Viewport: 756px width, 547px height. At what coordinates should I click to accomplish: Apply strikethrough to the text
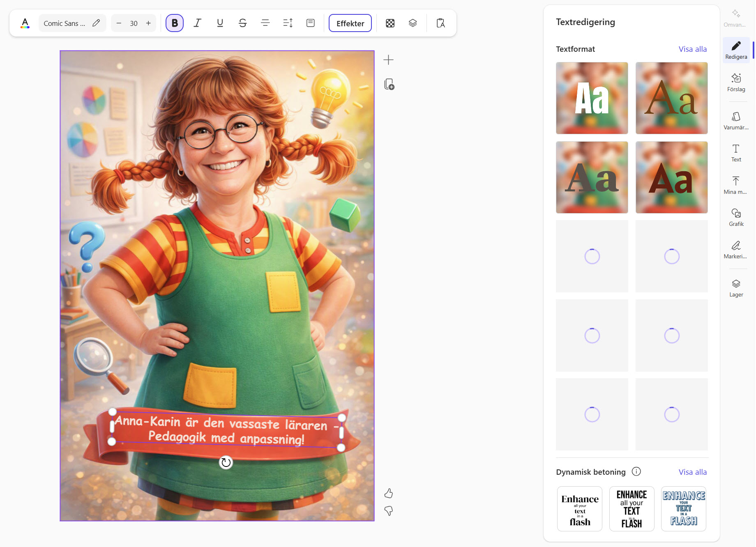243,23
